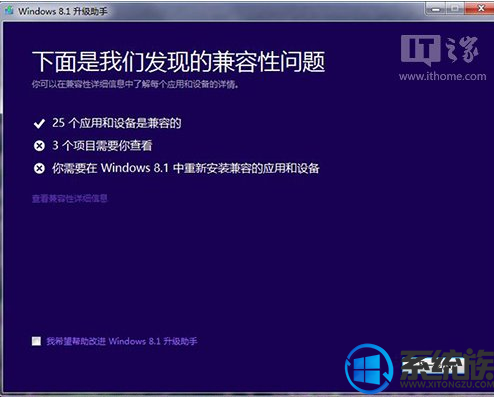Maximize the upgrade assistant window
494x397 pixels.
[x=455, y=9]
